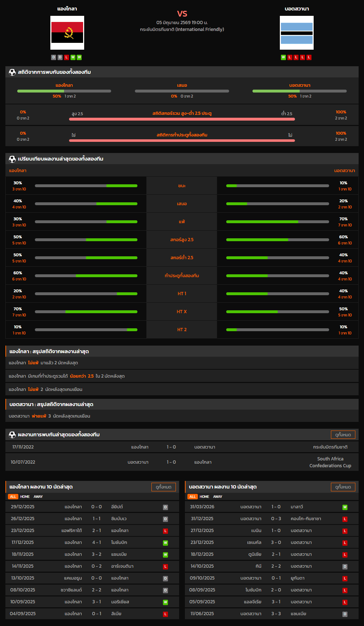The image size is (364, 626).
Task: Click the คองโก-กินชาซา opponent name in Botswana results
Action: (306, 519)
